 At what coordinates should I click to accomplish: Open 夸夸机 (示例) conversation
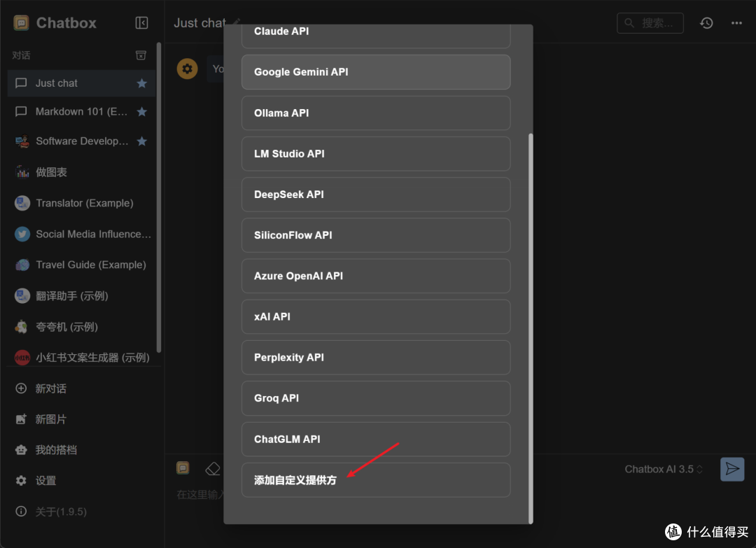point(81,327)
